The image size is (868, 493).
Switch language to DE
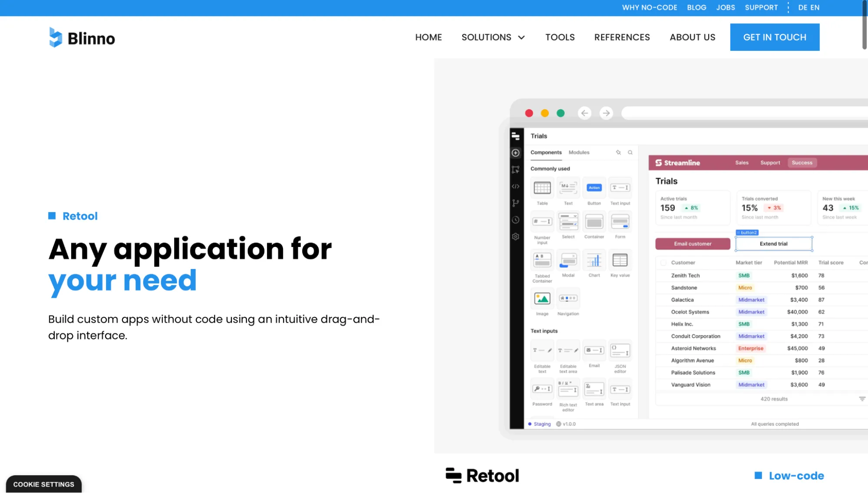point(802,7)
